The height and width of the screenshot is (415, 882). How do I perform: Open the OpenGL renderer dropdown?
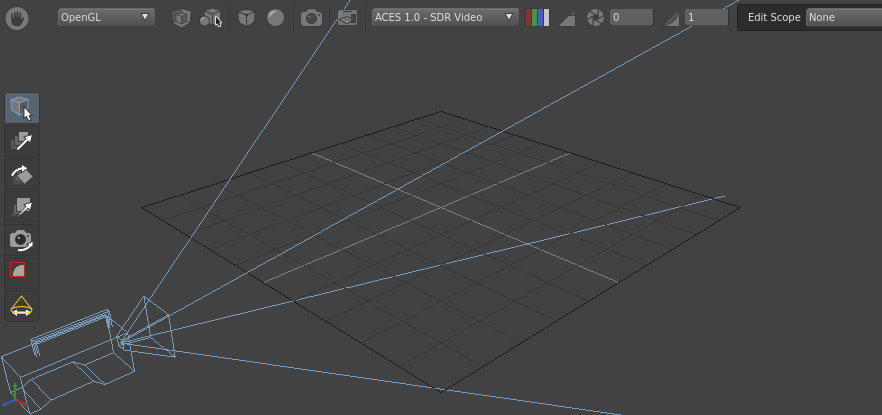coord(106,17)
